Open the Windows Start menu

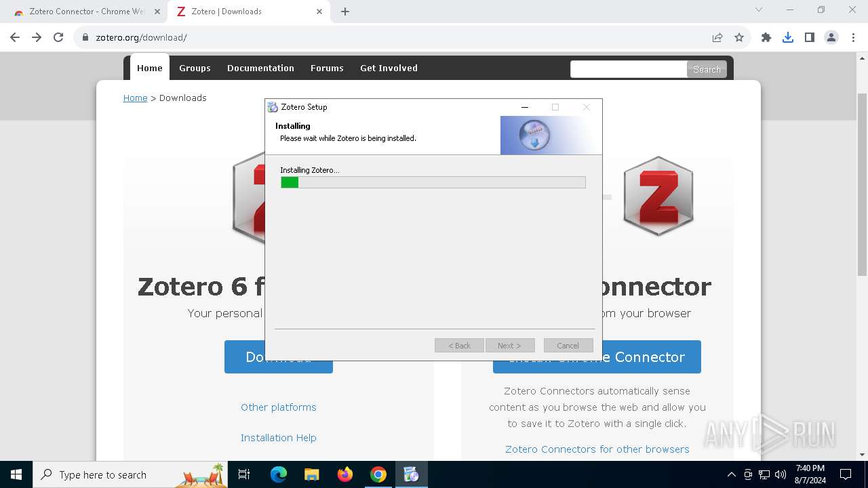pos(16,474)
